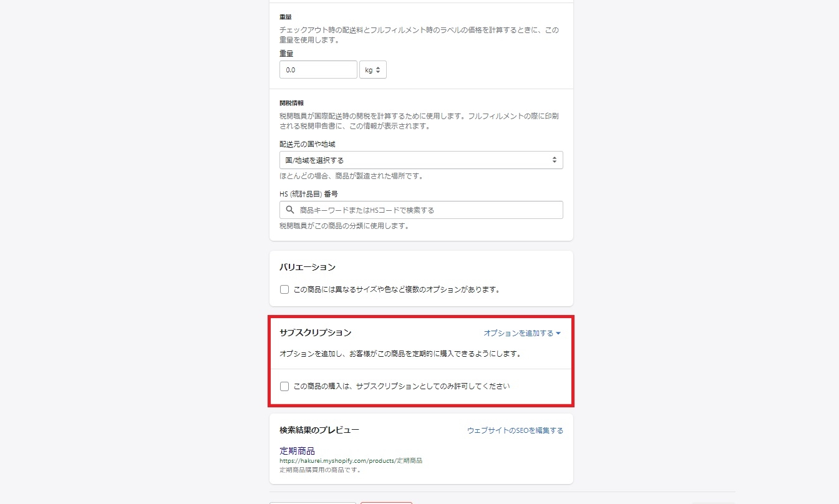
Task: Select the サブスクリプション section heading
Action: click(315, 333)
